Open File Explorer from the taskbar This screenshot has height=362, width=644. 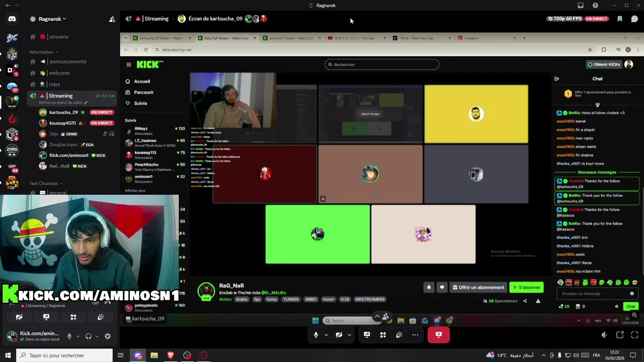click(x=154, y=355)
